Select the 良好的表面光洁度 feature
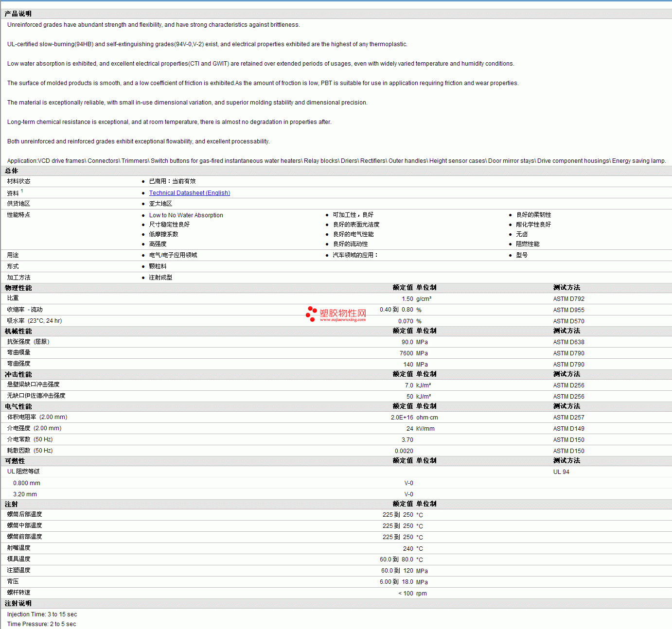Image resolution: width=672 pixels, height=629 pixels. [356, 225]
